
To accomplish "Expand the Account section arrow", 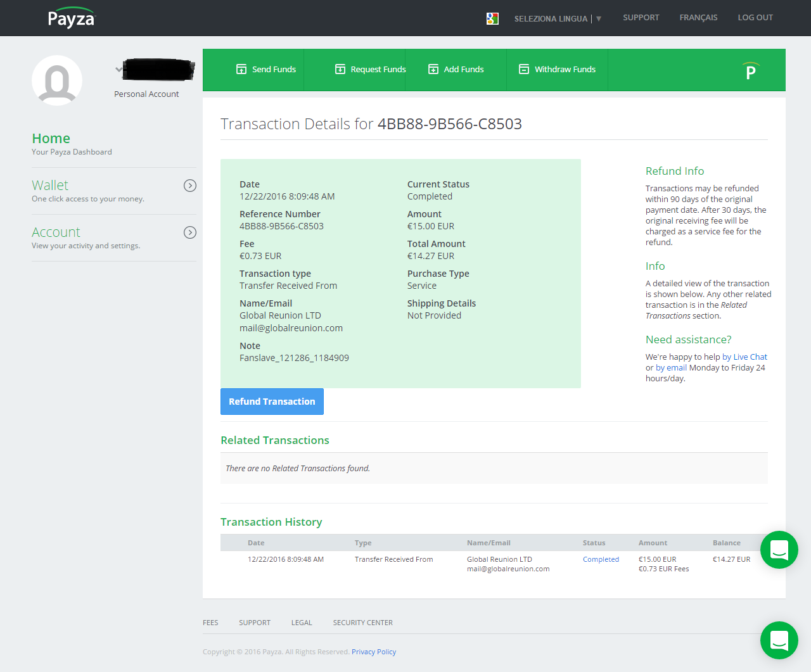I will (190, 232).
